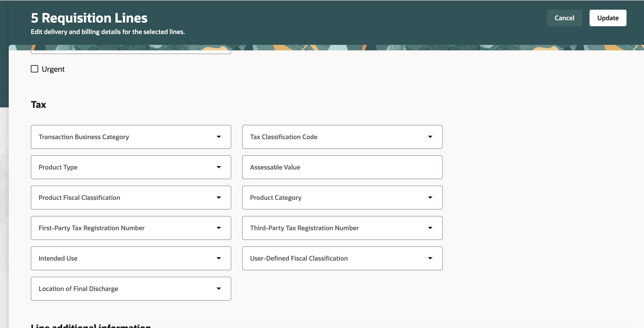Click the Assessable Value input field
The height and width of the screenshot is (328, 644).
(342, 167)
